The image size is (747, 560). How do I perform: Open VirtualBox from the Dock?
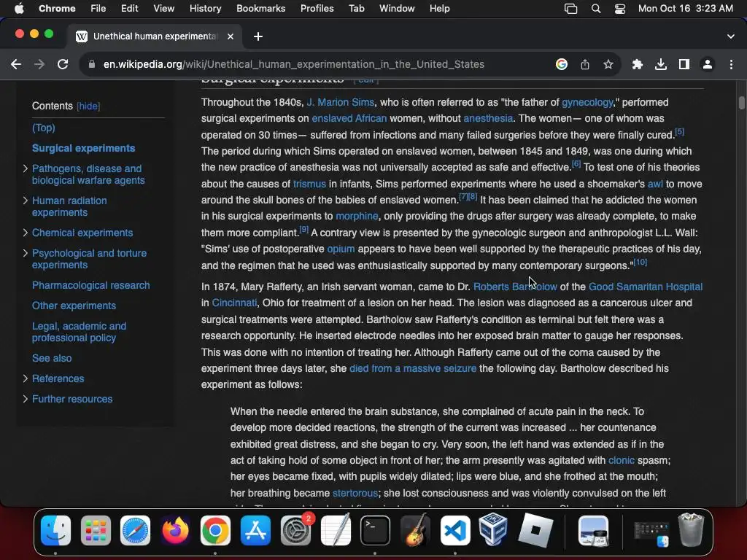tap(494, 530)
